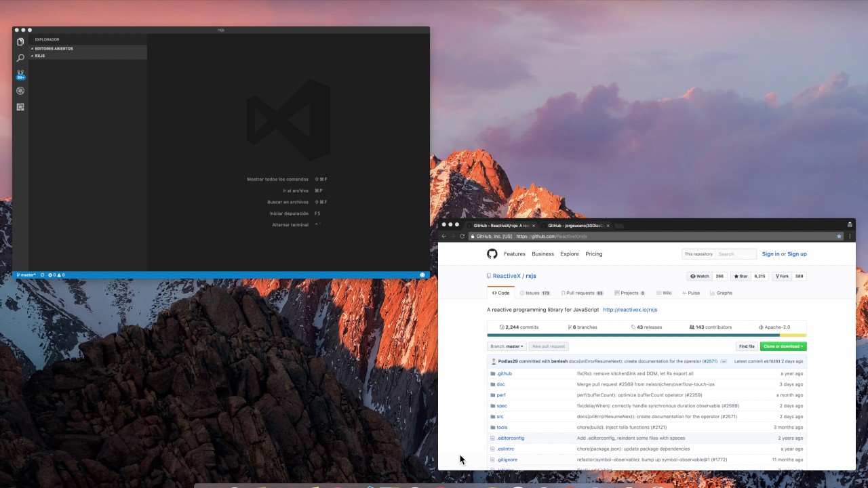Image resolution: width=868 pixels, height=488 pixels.
Task: Switch to 'GitHub - ReactiveX/rxjs' browser tab
Action: point(500,226)
